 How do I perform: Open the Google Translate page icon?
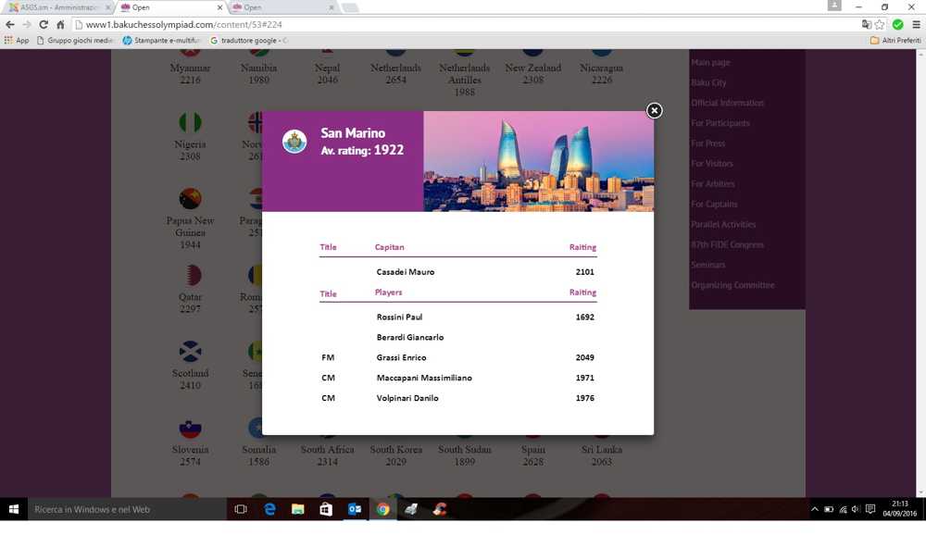[867, 25]
